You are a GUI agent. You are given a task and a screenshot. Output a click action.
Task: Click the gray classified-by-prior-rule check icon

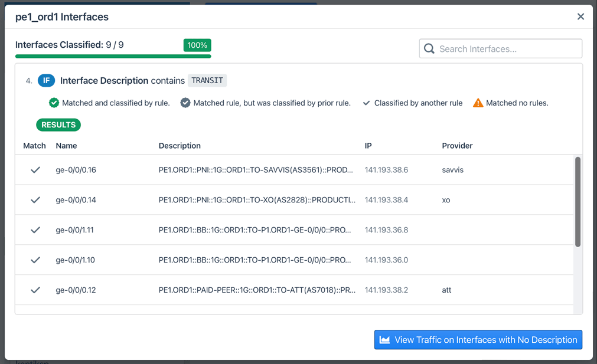coord(185,103)
